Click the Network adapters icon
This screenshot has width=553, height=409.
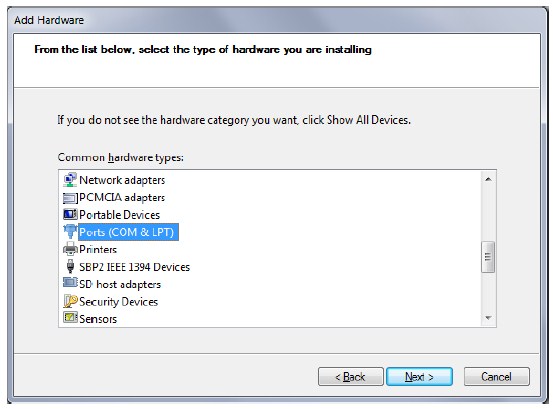click(x=70, y=180)
